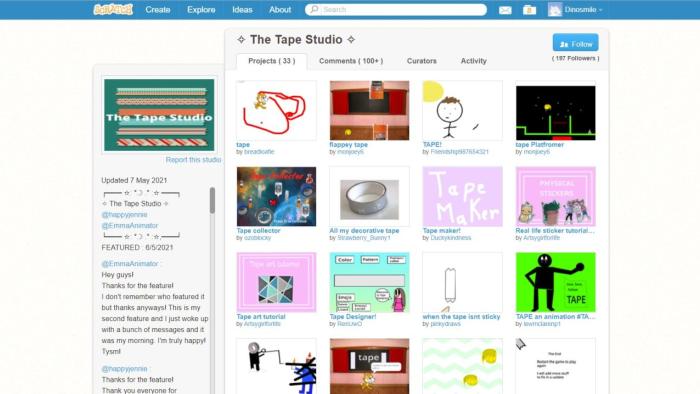700x394 pixels.
Task: Click the 'Tape art tutorial' title link
Action: 261,316
